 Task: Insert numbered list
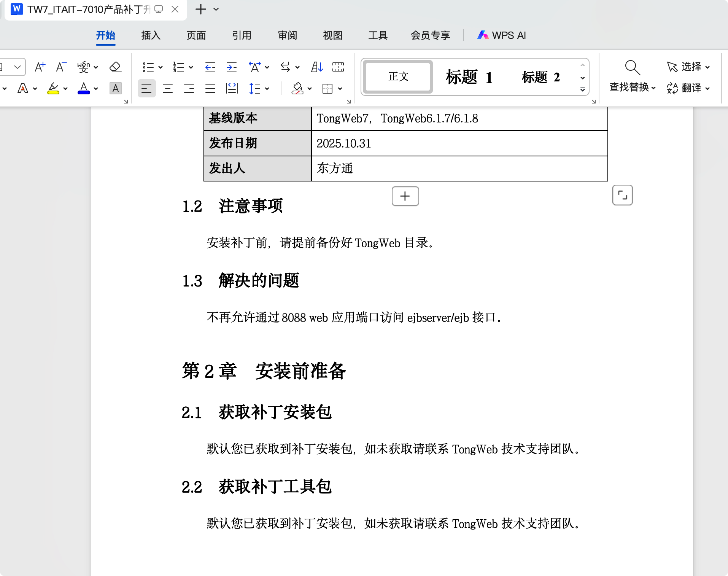[x=178, y=67]
